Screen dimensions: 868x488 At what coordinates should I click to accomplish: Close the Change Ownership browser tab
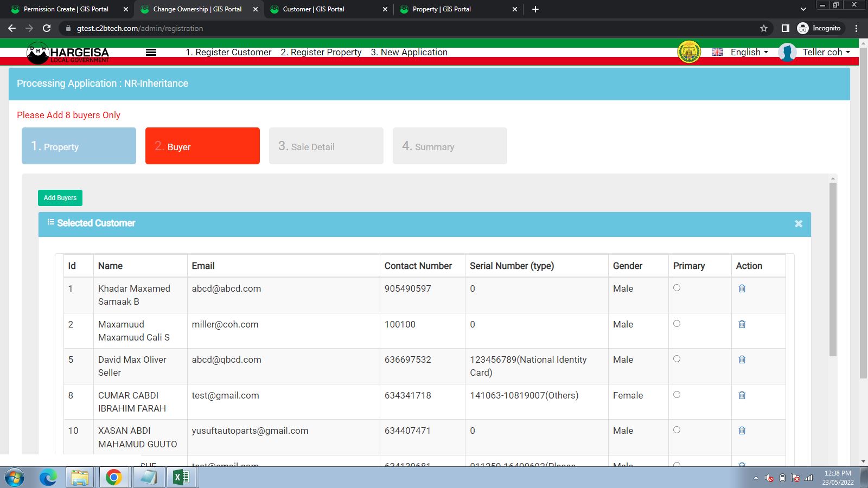coord(256,9)
